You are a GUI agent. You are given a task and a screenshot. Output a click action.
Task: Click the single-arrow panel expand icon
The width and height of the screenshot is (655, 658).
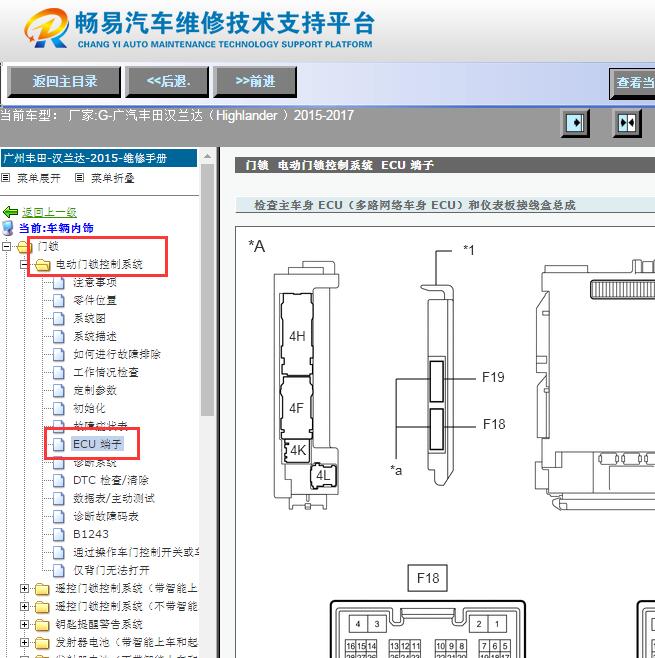(x=575, y=123)
